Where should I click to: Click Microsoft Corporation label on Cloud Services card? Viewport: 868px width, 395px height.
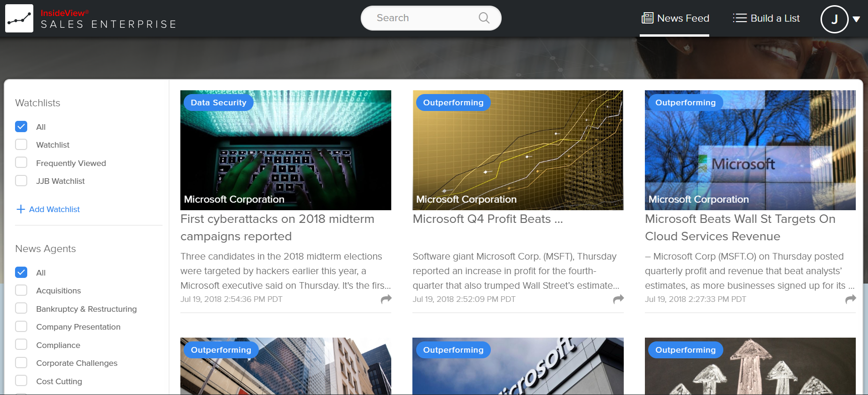point(698,199)
